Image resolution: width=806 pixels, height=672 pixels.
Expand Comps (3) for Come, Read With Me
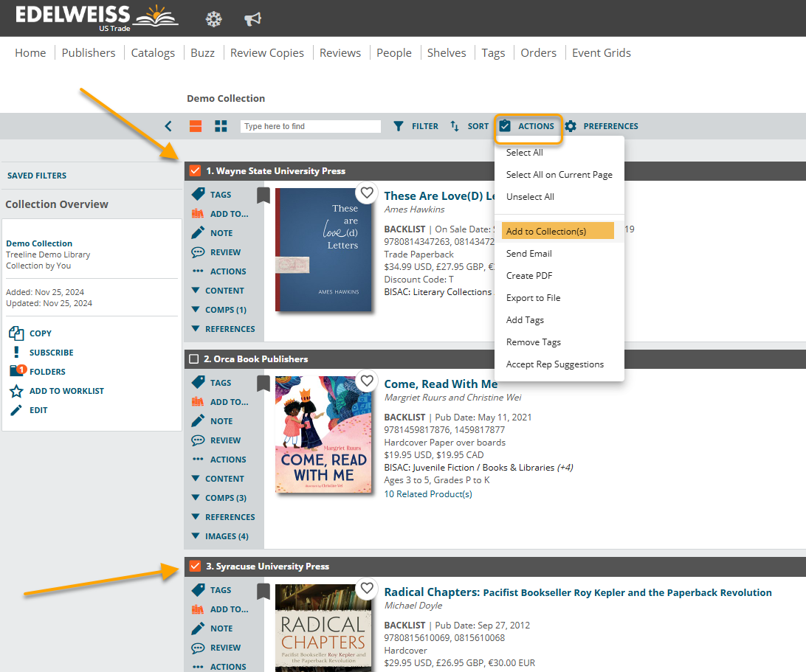(218, 498)
